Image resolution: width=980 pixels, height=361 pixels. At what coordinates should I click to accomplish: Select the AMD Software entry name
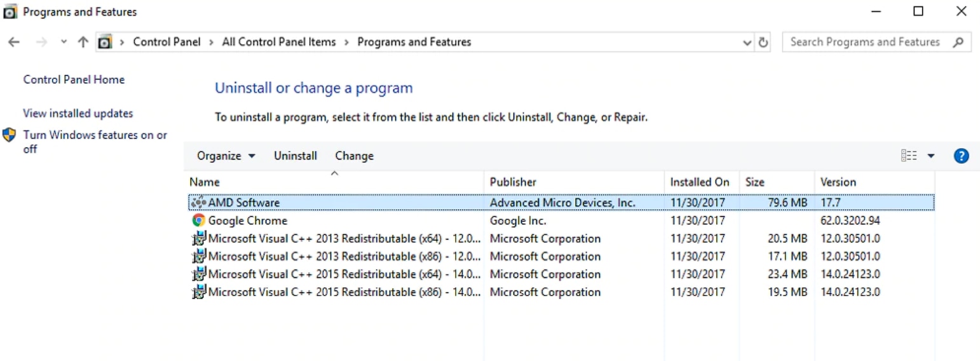click(x=244, y=202)
